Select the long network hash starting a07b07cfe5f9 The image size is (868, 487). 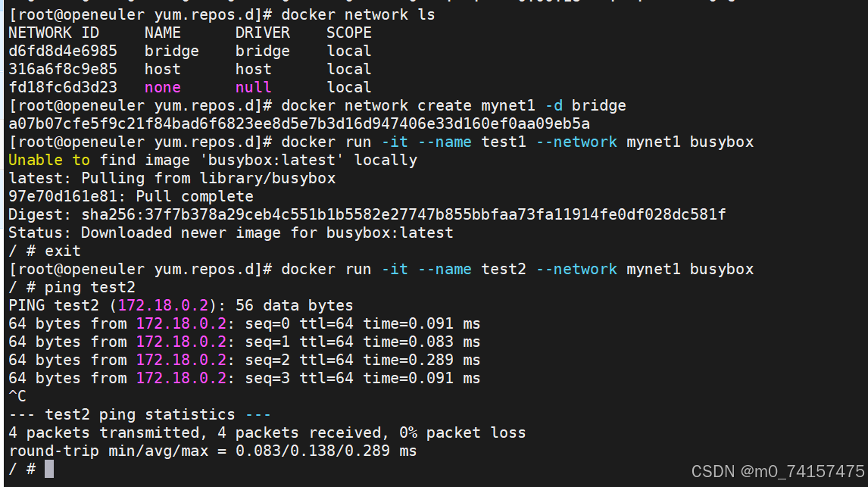(299, 123)
